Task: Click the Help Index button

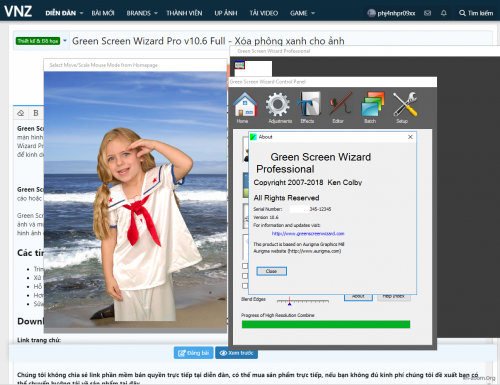Action: coord(394,297)
